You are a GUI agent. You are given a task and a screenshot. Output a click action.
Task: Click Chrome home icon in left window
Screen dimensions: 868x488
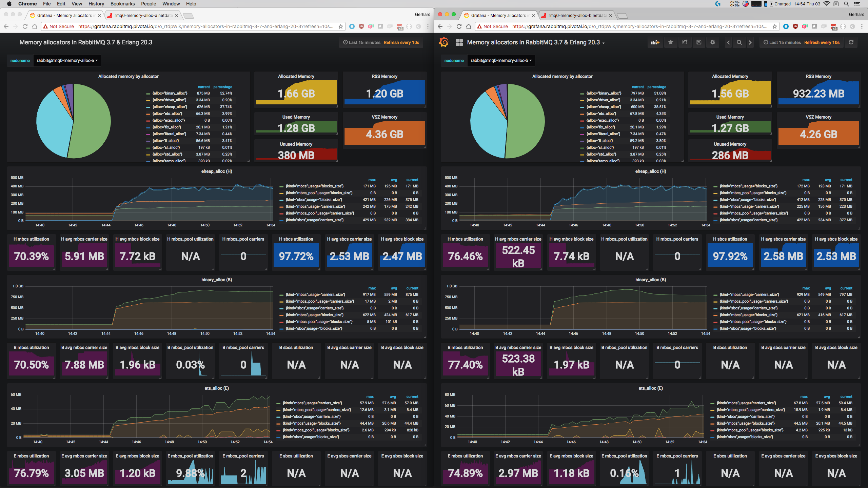tap(34, 26)
